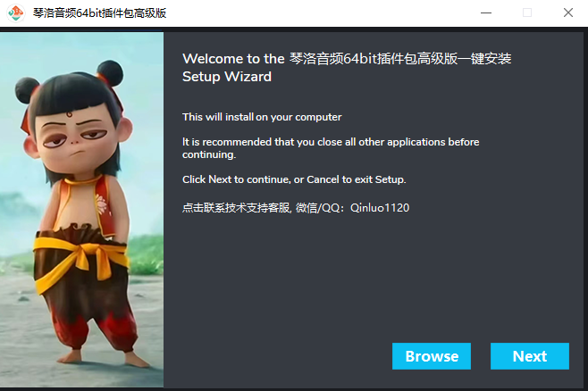Click the Welcome to the Setup Wizard heading
Viewport: 588px width, 391px height.
click(347, 68)
